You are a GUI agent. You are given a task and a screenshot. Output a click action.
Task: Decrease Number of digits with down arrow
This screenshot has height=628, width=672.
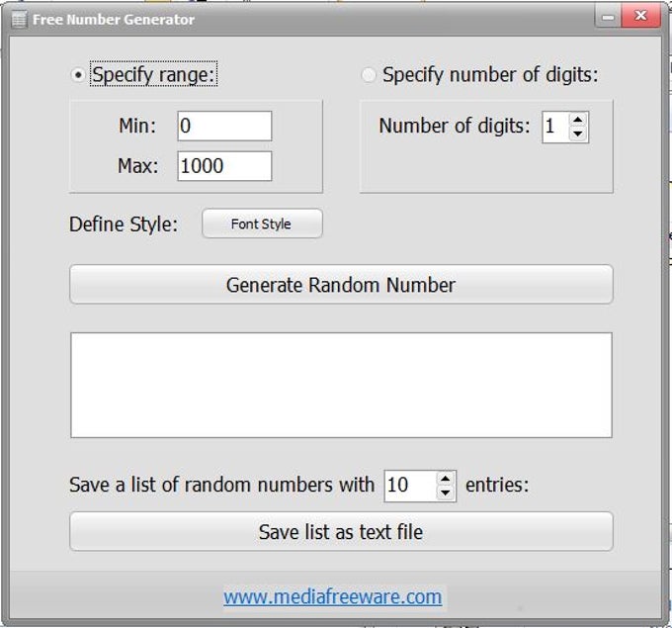[x=578, y=134]
